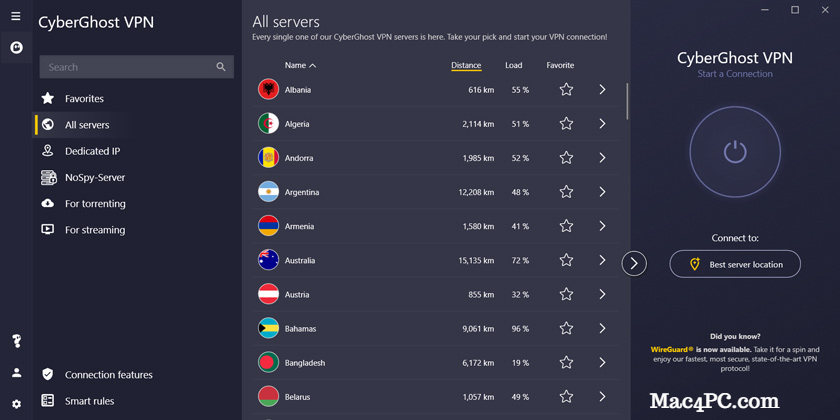Click Best server location button

(x=735, y=264)
